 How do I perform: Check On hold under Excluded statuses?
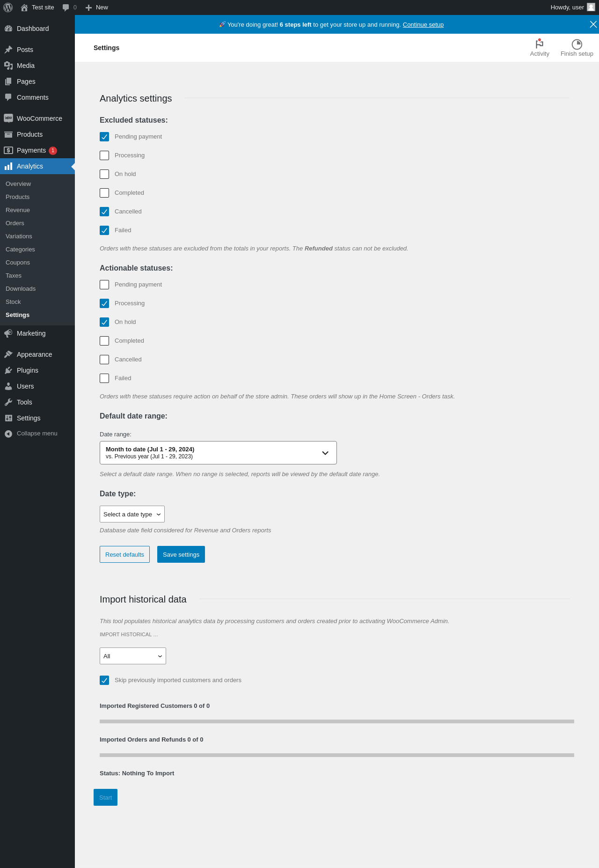click(x=104, y=174)
